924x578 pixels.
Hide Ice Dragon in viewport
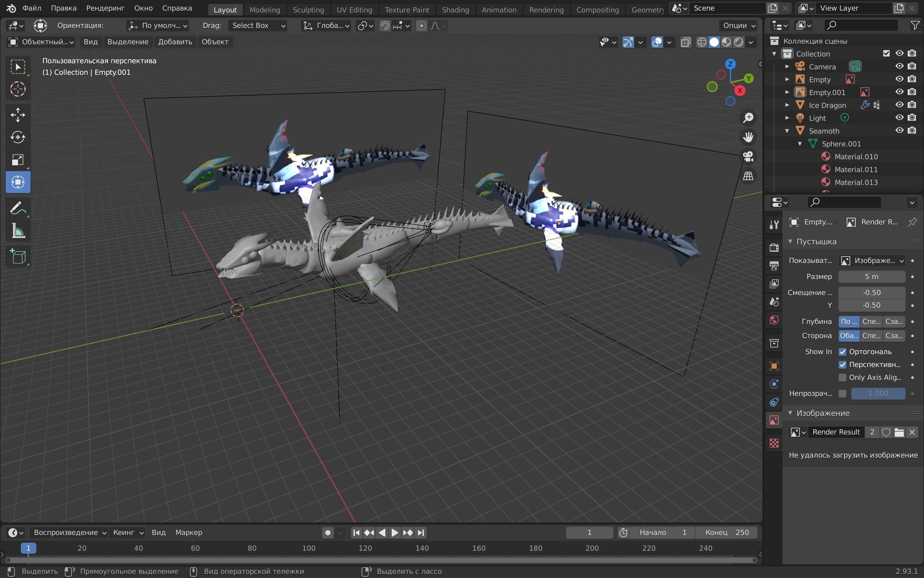coord(899,105)
